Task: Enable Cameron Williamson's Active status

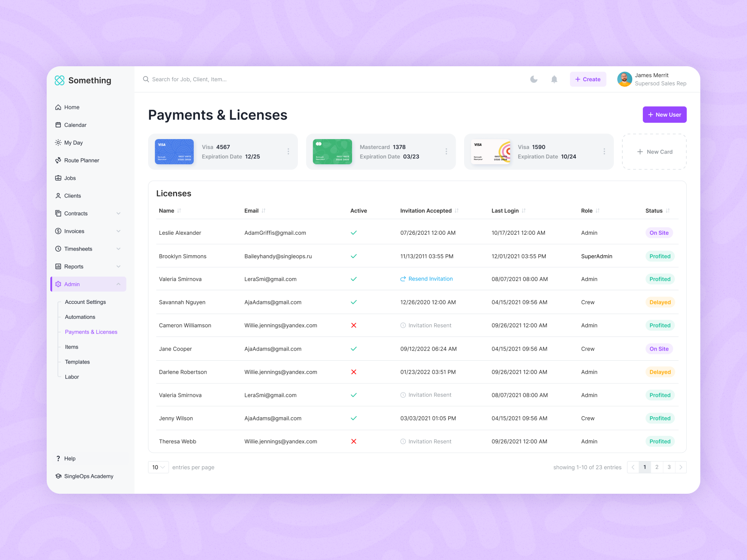Action: [354, 325]
